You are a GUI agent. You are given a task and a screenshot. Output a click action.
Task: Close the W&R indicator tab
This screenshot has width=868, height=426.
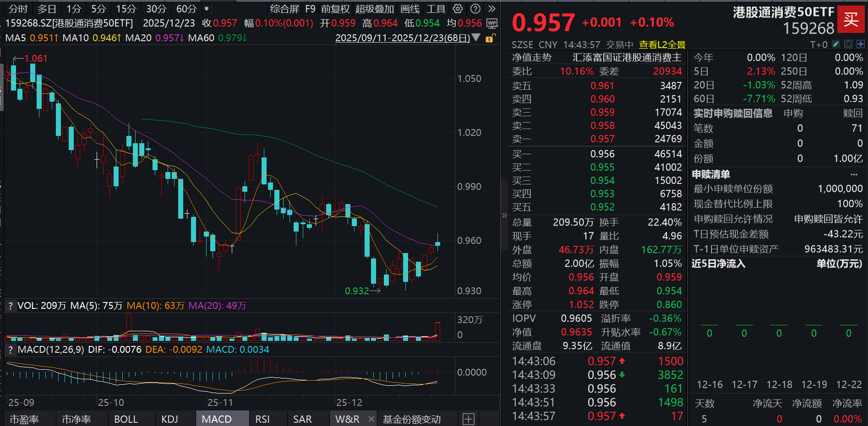tap(371, 419)
